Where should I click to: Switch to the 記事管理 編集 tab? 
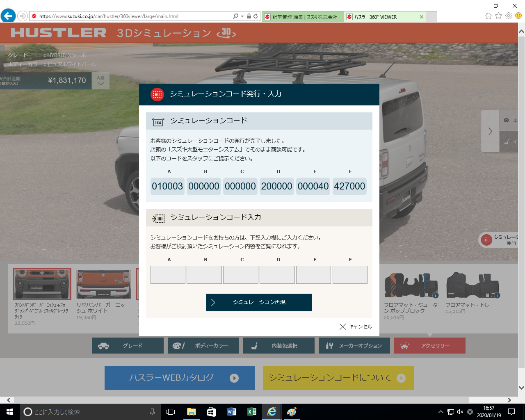pos(303,17)
